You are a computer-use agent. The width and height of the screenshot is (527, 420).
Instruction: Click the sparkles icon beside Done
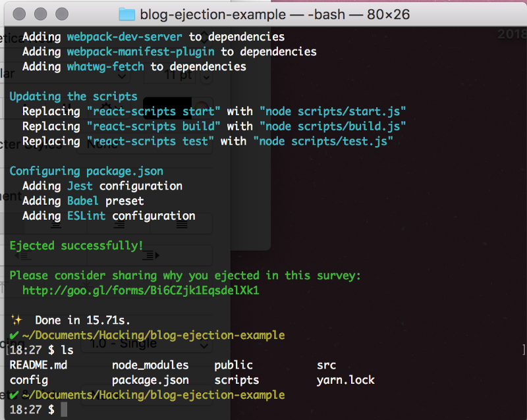click(x=16, y=321)
